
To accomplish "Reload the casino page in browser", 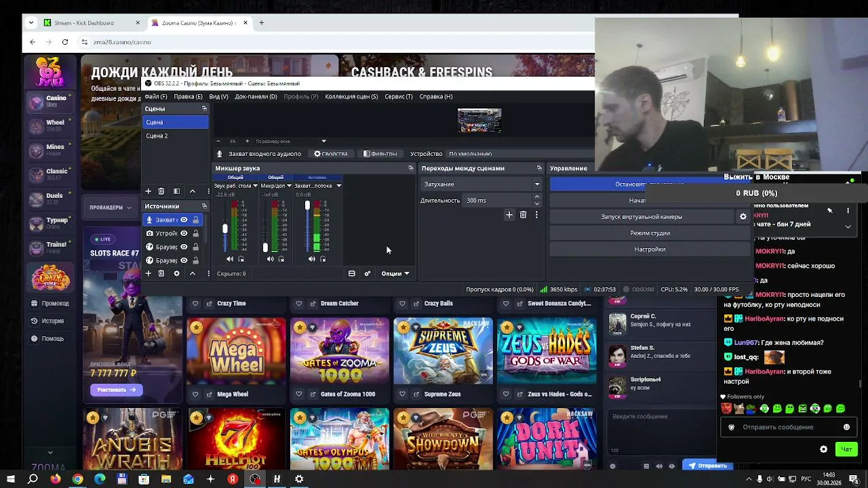I will point(65,42).
